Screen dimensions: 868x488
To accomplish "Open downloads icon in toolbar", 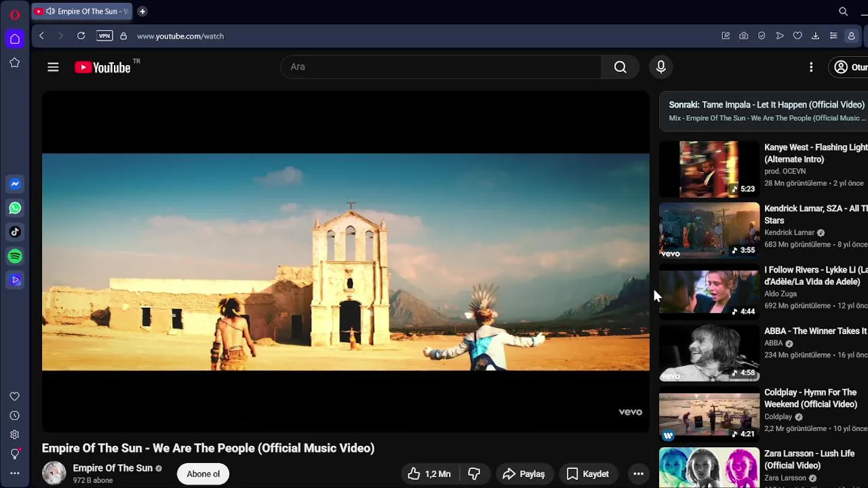I will click(x=815, y=36).
